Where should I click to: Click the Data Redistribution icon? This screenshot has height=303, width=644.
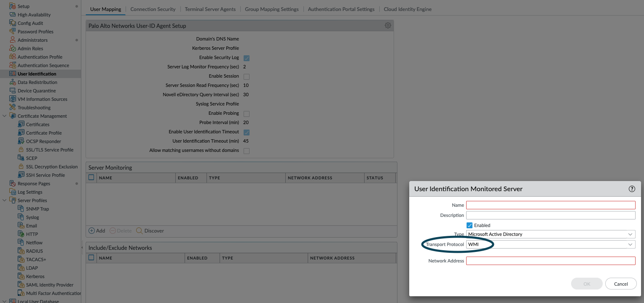click(13, 82)
